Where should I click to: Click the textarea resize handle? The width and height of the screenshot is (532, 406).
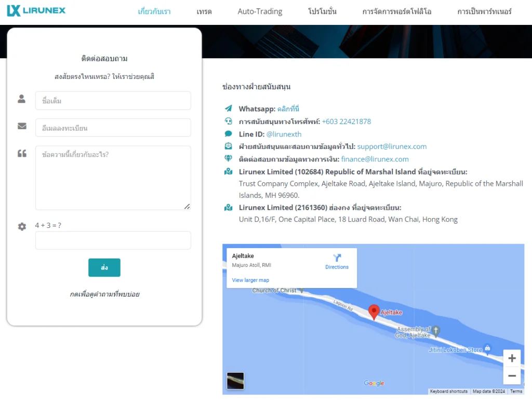pos(187,207)
